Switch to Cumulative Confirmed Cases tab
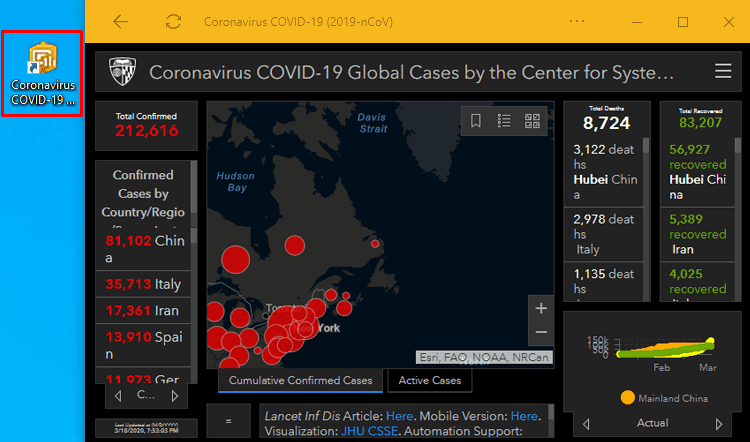The image size is (750, 442). tap(300, 380)
